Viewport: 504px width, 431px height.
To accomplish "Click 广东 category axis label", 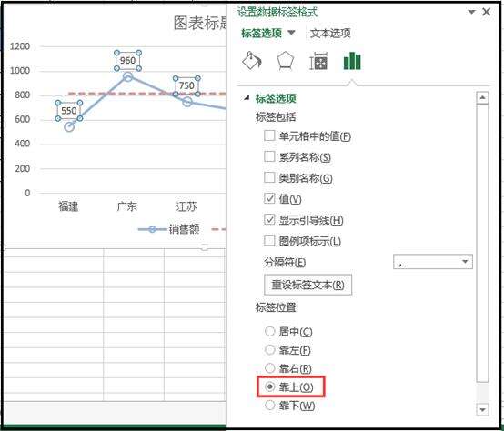I will pyautogui.click(x=127, y=206).
